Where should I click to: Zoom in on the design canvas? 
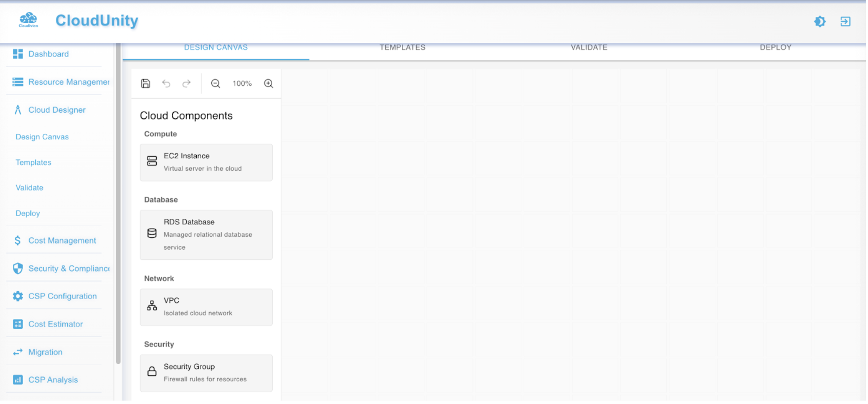point(268,83)
